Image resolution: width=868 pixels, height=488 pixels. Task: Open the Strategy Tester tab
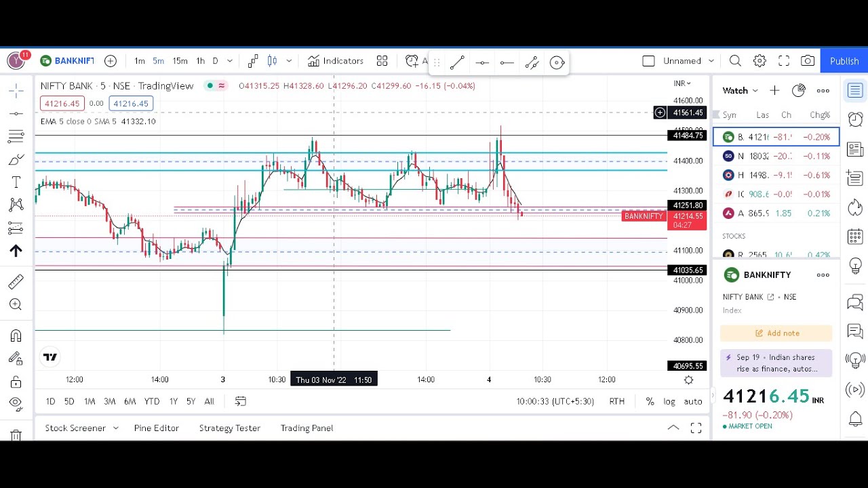click(230, 428)
